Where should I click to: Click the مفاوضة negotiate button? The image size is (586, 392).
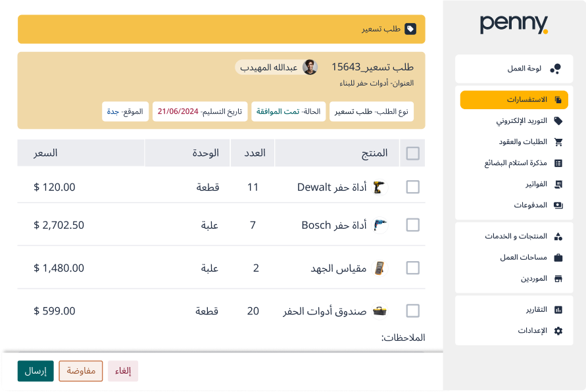[x=81, y=371]
